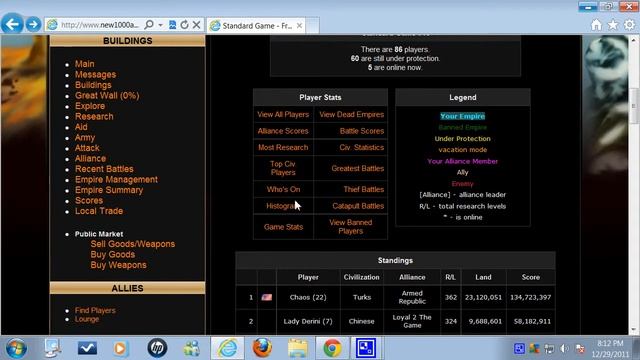Open Civ. Statistics
This screenshot has width=640, height=360.
362,147
